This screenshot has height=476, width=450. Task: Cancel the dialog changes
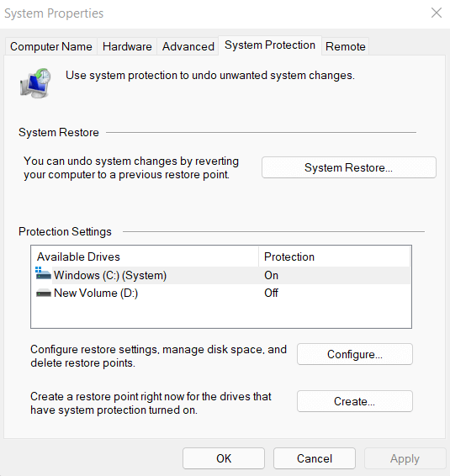coord(315,458)
